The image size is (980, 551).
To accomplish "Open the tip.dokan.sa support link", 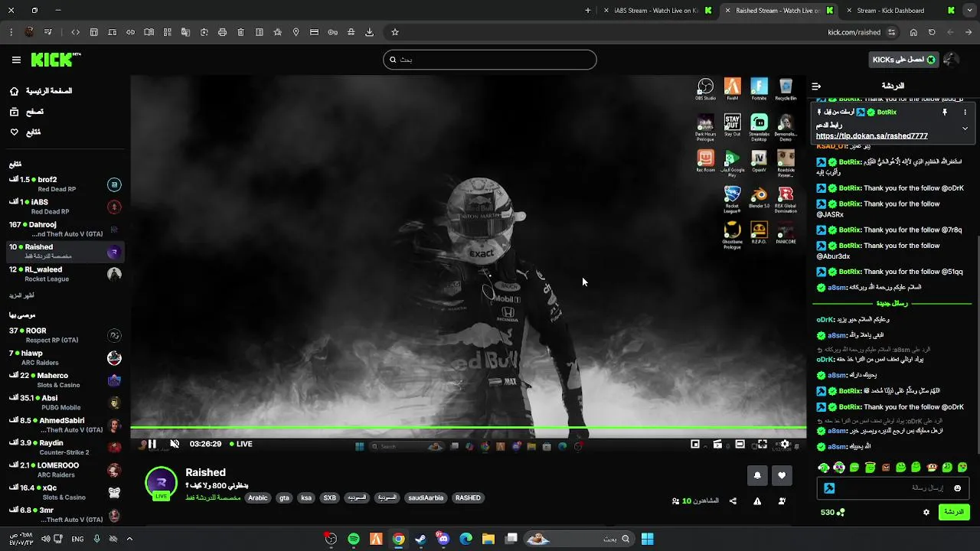I will click(x=872, y=136).
